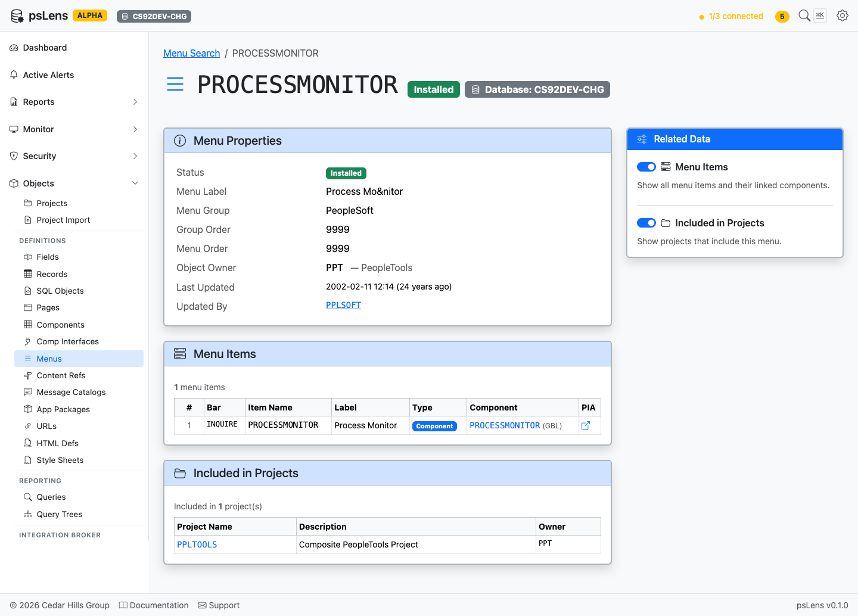Click the blue Component type badge
The width and height of the screenshot is (858, 616).
coord(434,426)
